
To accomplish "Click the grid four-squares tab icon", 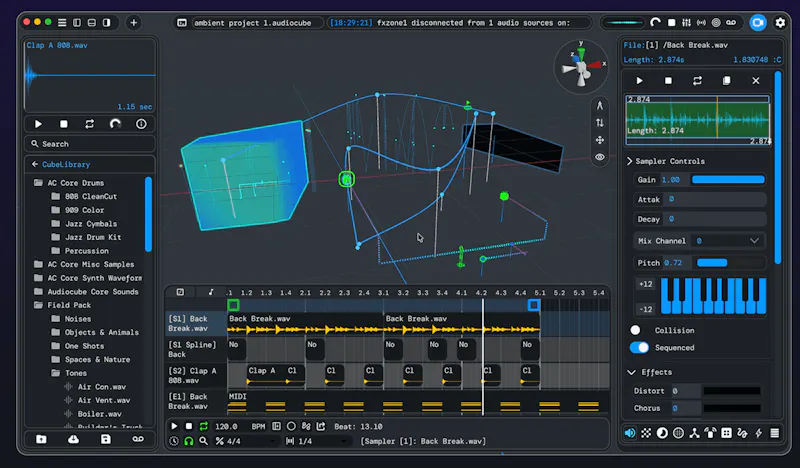I will (x=727, y=433).
